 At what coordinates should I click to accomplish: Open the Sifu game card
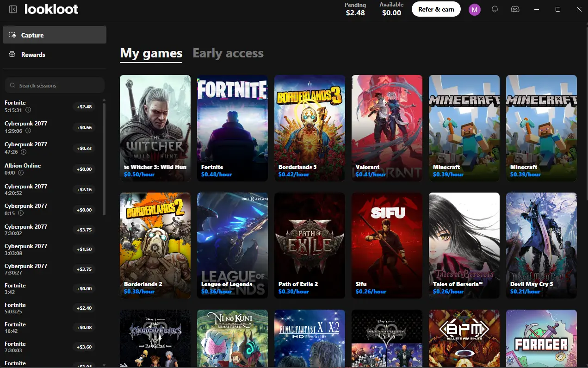point(387,245)
